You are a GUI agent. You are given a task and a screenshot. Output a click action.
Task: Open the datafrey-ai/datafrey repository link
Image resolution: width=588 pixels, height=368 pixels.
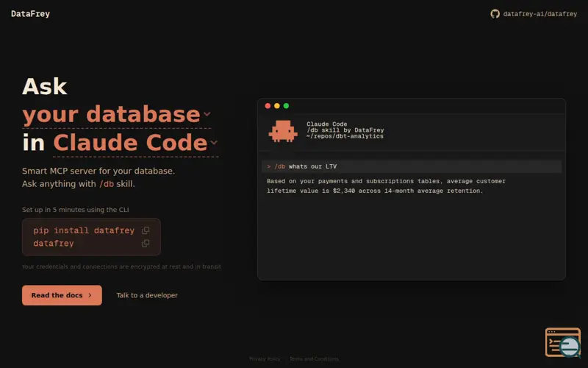539,14
